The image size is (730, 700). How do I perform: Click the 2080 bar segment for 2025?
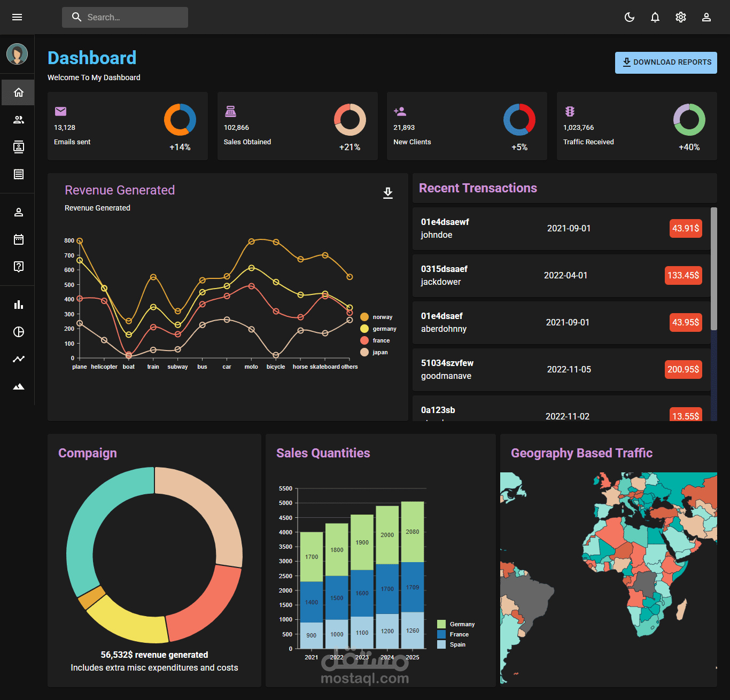[x=413, y=532]
